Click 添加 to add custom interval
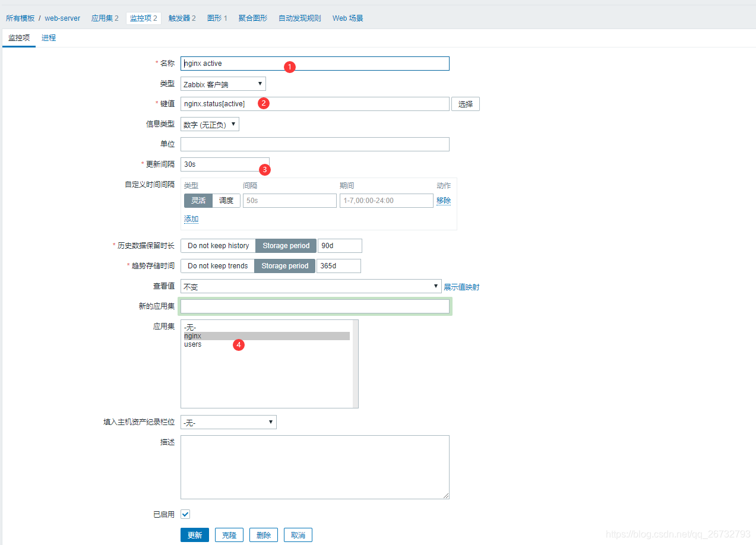Viewport: 756px width, 545px height. [191, 219]
